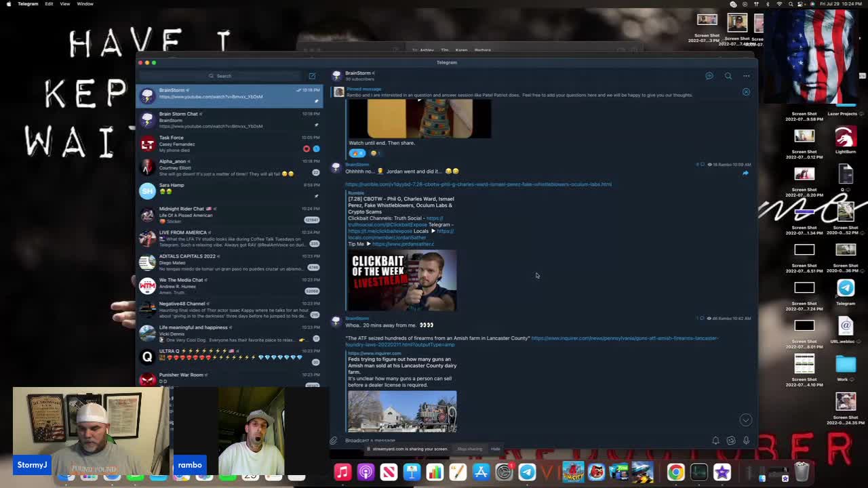Image resolution: width=868 pixels, height=488 pixels.
Task: Select the BrainStorm channel chat
Action: point(229,96)
